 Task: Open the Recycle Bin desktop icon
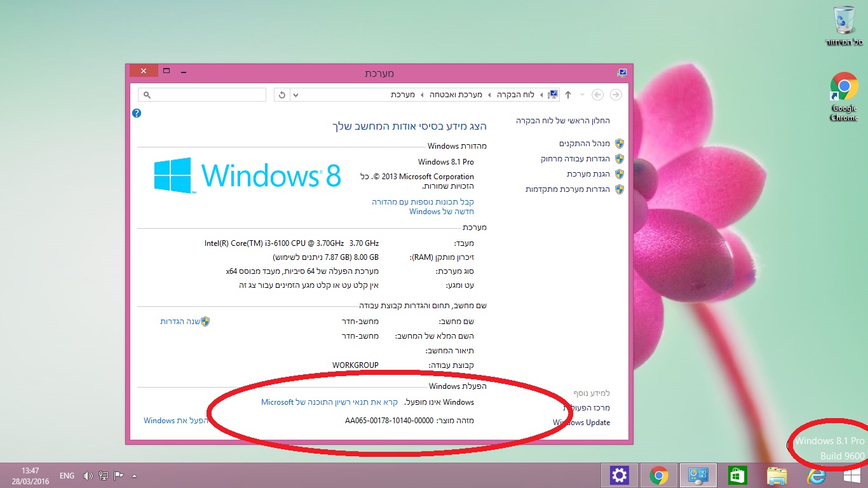pos(844,25)
